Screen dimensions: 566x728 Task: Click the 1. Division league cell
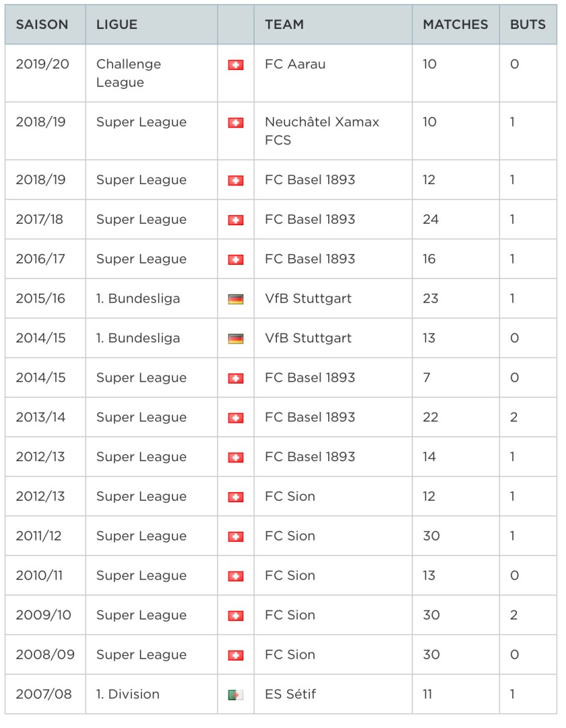pos(128,694)
